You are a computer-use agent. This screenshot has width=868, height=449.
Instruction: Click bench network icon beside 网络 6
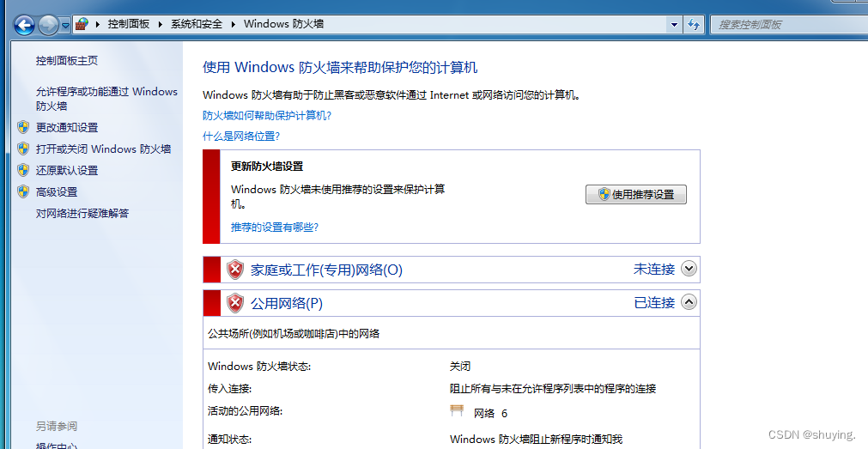pyautogui.click(x=457, y=411)
